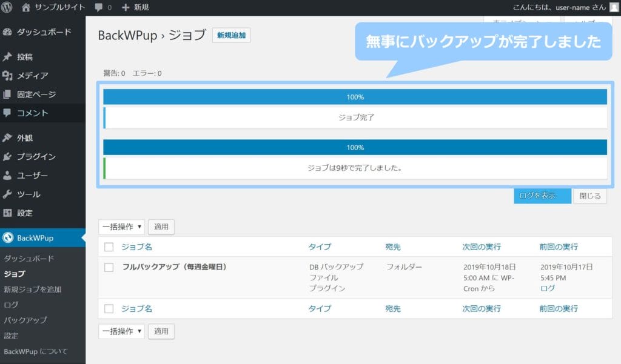Screen dimensions: 621x364
Task: Open フルバックアップ（毎週金曜日） job
Action: (174, 266)
